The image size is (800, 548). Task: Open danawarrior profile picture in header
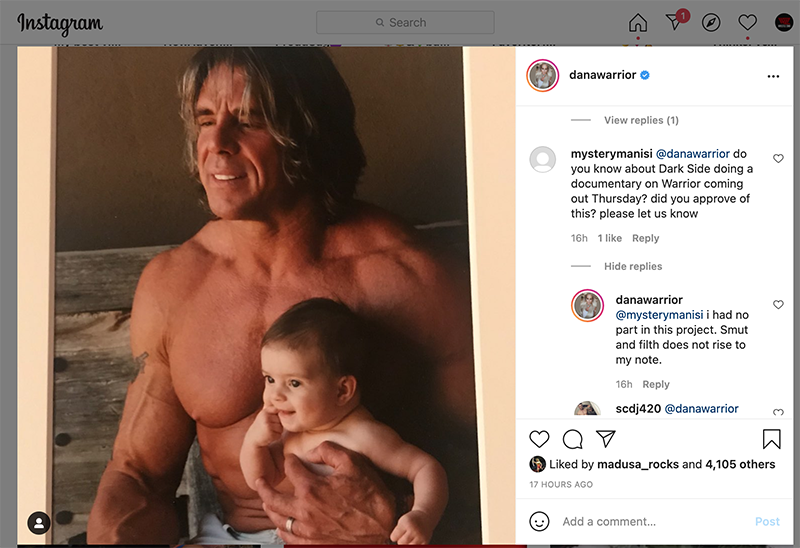click(x=543, y=76)
